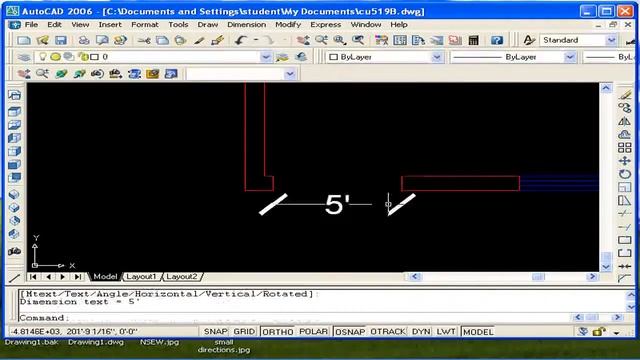Image resolution: width=640 pixels, height=360 pixels.
Task: Expand the empty view control dropdown
Action: tap(290, 74)
